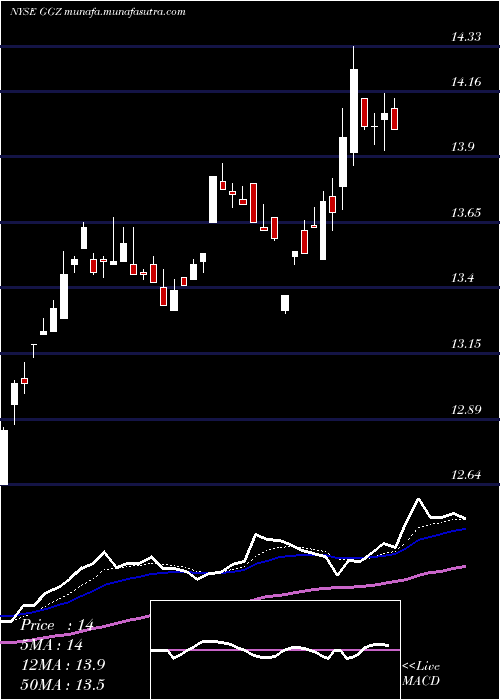Select the 13.9 price axis label
Screen dimensions: 500x700
[462, 147]
